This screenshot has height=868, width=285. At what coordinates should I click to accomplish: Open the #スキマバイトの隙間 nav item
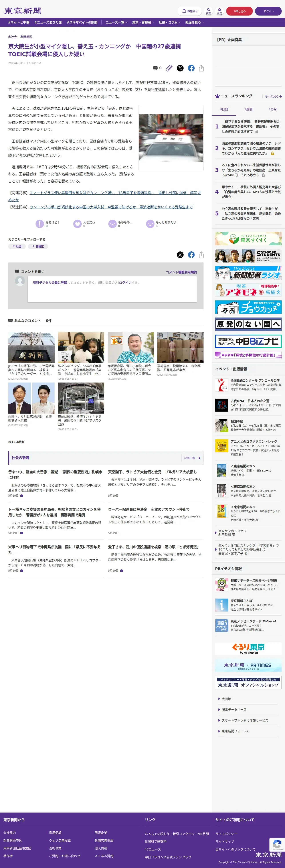pos(82,22)
